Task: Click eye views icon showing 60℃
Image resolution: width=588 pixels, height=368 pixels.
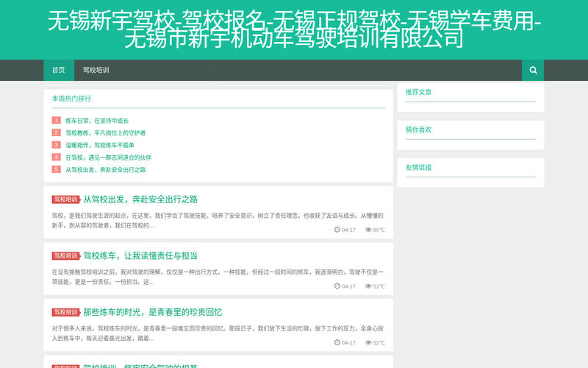Action: point(368,230)
